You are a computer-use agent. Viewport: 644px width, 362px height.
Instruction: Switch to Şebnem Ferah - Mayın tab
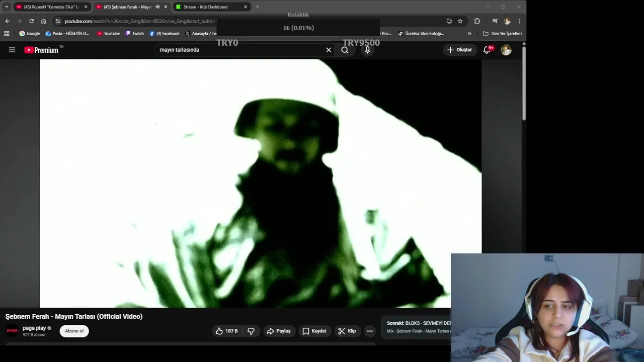click(x=128, y=7)
